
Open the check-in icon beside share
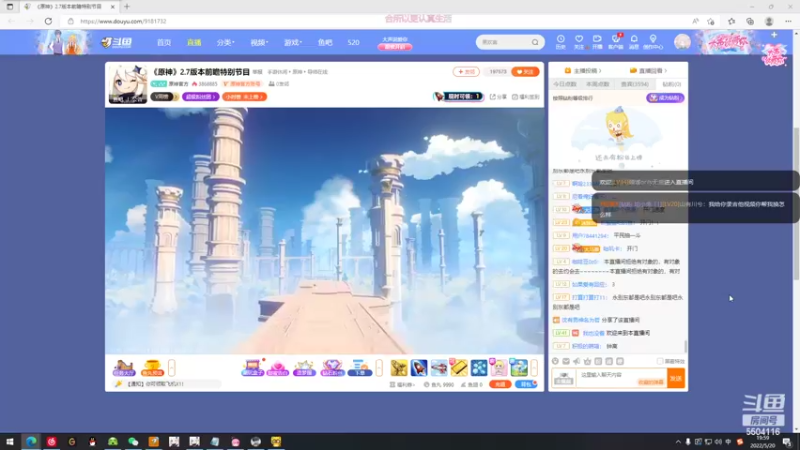click(x=525, y=96)
